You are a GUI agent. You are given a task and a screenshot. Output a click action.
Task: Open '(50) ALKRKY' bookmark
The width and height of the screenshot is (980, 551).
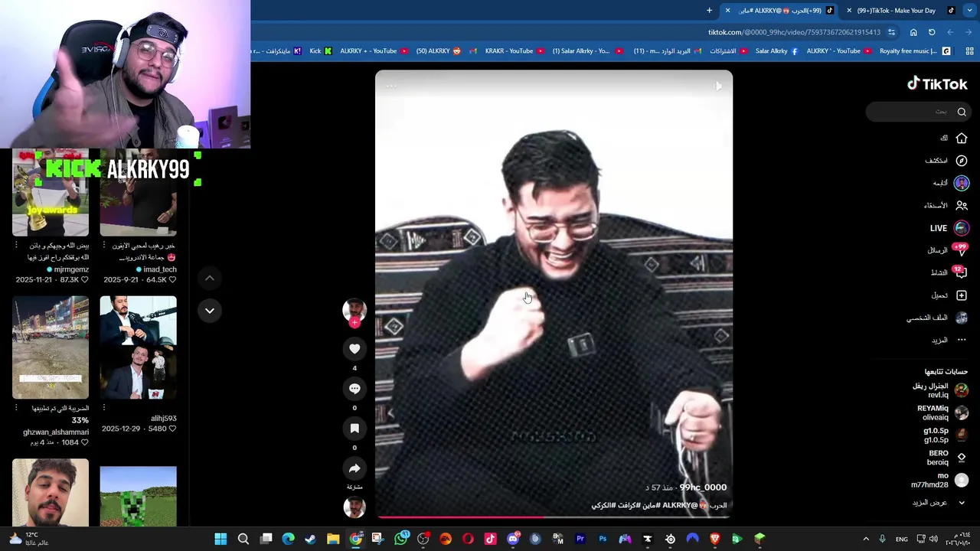pyautogui.click(x=439, y=51)
